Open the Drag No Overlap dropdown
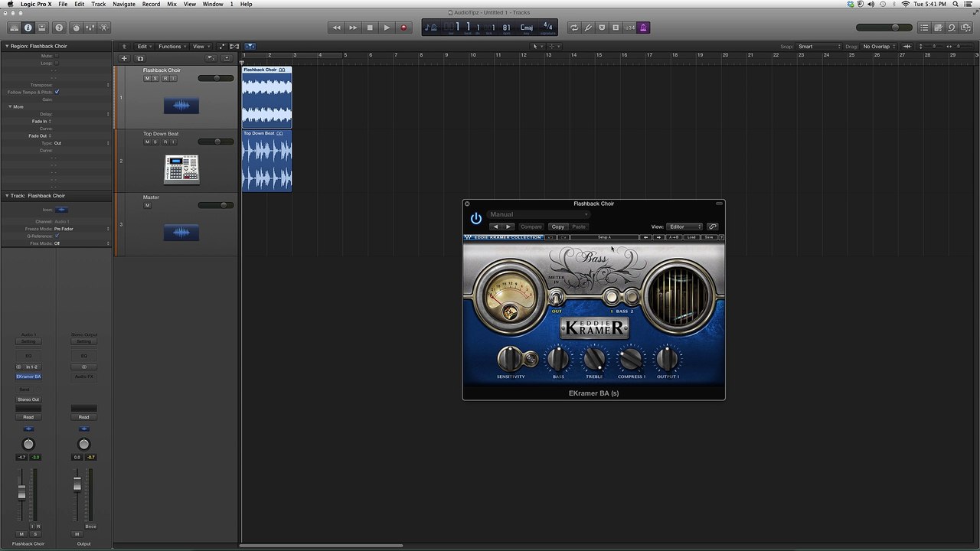This screenshot has width=980, height=551. tap(879, 47)
